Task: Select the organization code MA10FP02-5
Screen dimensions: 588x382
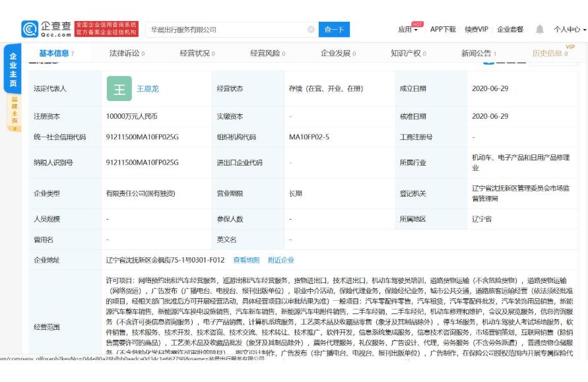Action: [309, 137]
